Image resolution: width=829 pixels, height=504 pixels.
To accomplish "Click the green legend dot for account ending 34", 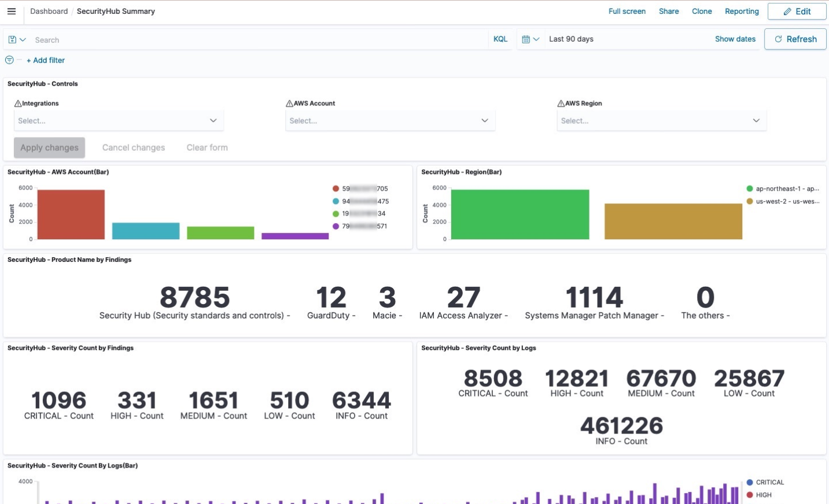I will pos(336,214).
